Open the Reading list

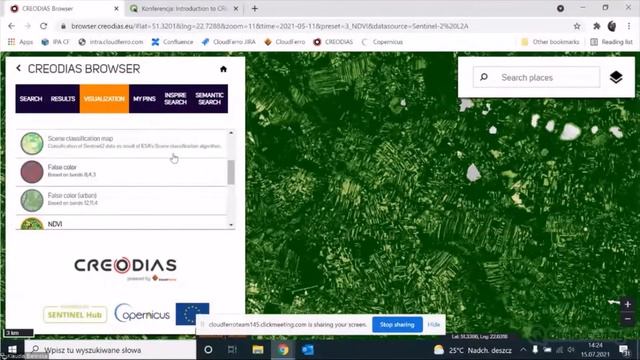[x=611, y=42]
